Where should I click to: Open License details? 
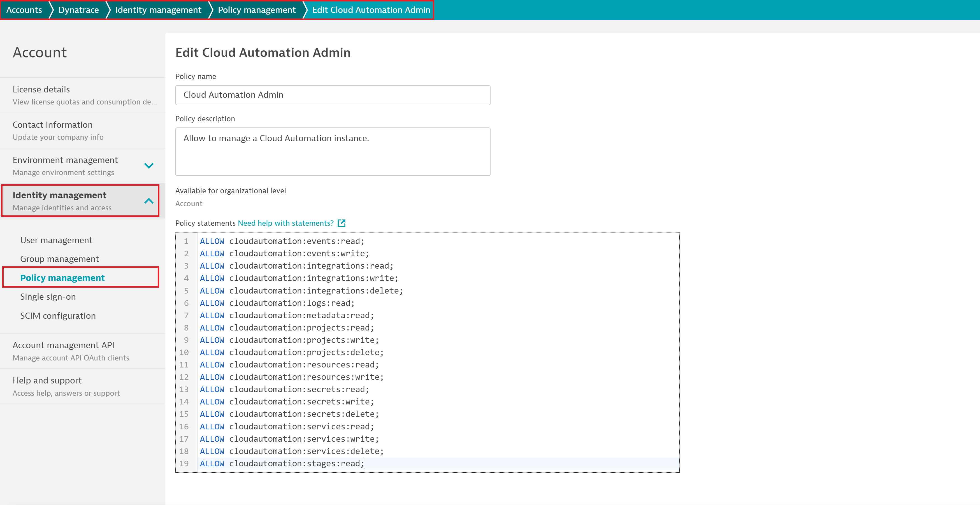tap(41, 89)
